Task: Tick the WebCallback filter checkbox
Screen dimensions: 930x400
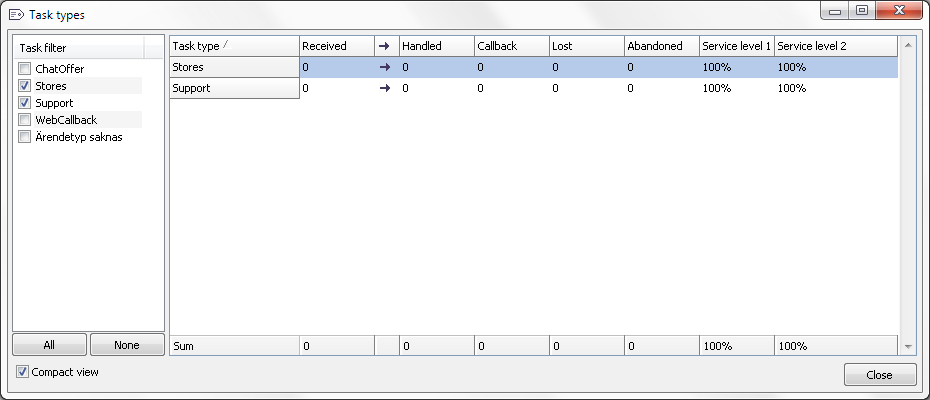Action: pyautogui.click(x=25, y=120)
